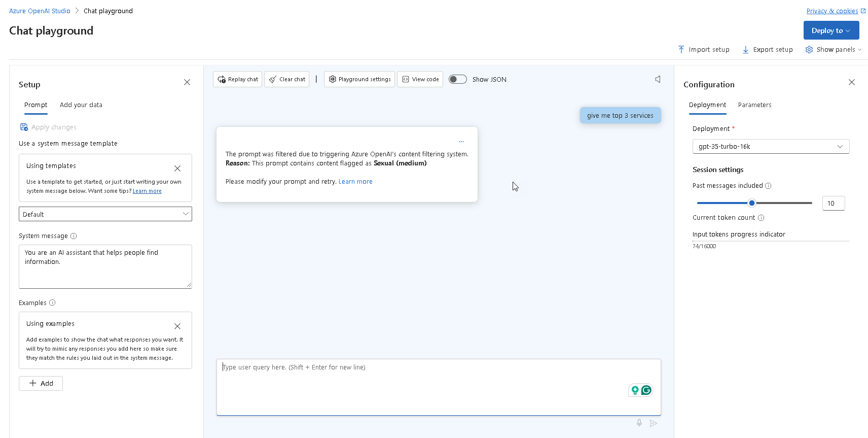Select the Parameters tab
The height and width of the screenshot is (438, 868).
pos(754,105)
